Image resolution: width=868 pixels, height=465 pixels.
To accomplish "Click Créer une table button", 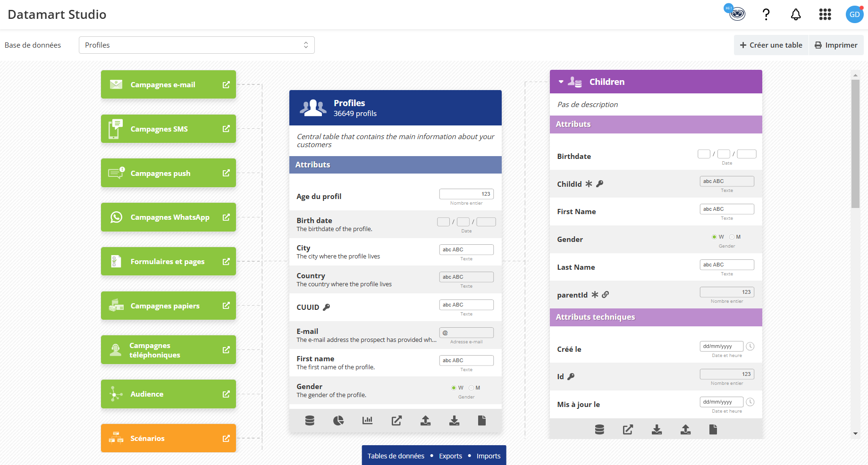I will (x=771, y=45).
